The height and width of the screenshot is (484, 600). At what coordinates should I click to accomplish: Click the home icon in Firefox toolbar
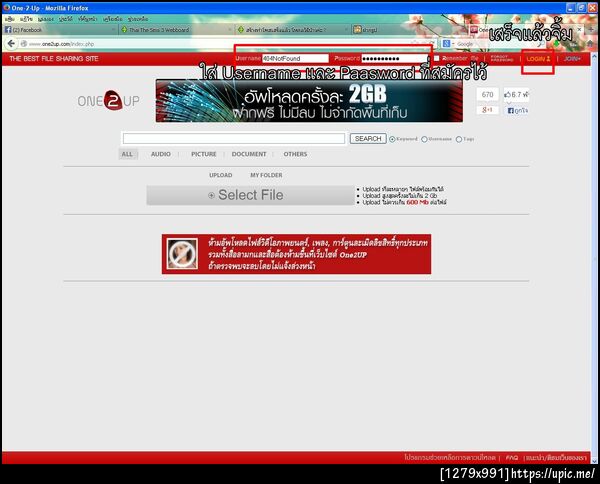click(590, 44)
